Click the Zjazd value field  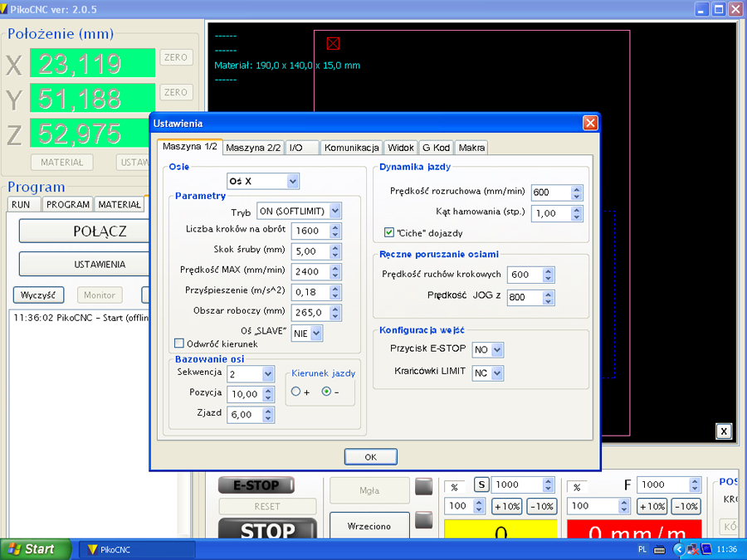point(246,415)
